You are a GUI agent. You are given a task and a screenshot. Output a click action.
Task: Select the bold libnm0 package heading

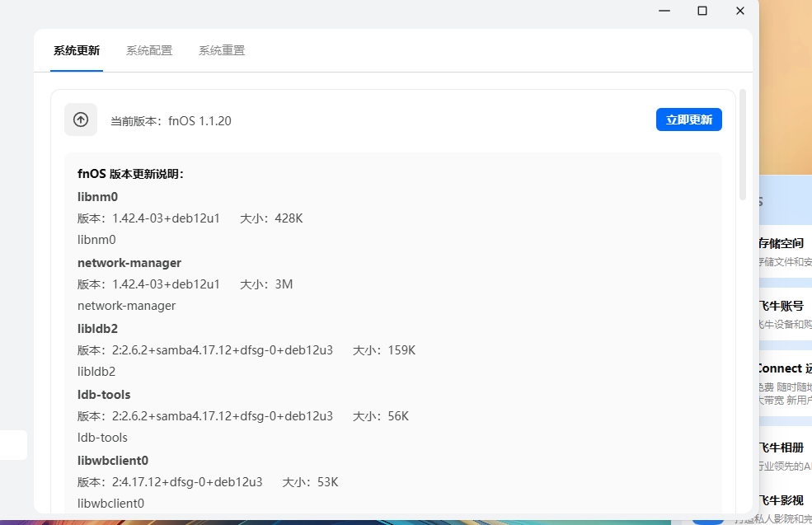98,197
